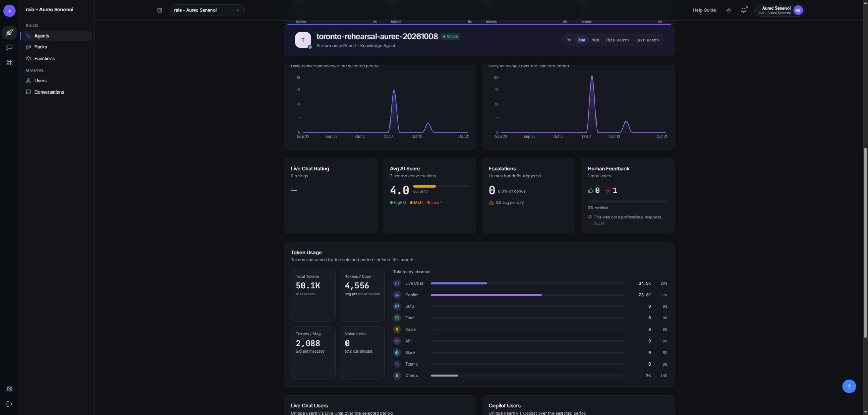
Task: Open Packs in the sidebar
Action: [57, 47]
